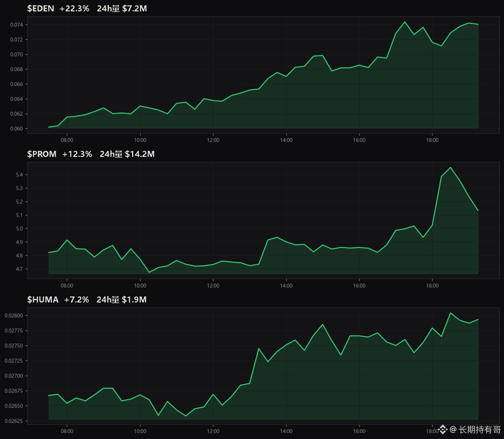Click the 5.3 price axis label
Image resolution: width=504 pixels, height=439 pixels.
(19, 188)
